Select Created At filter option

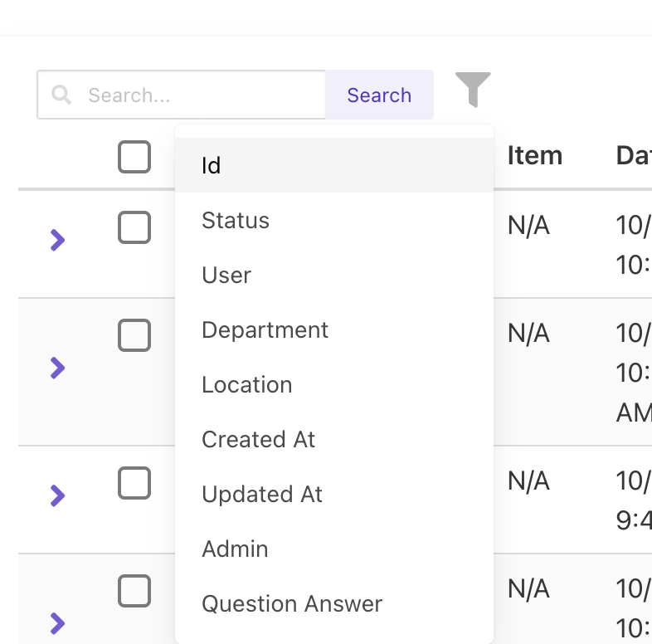click(258, 440)
